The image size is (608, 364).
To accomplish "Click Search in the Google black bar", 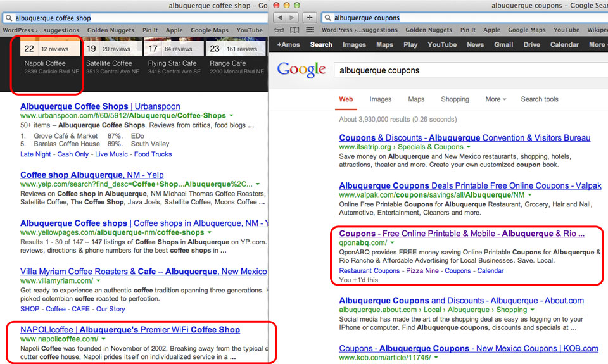I will (321, 44).
